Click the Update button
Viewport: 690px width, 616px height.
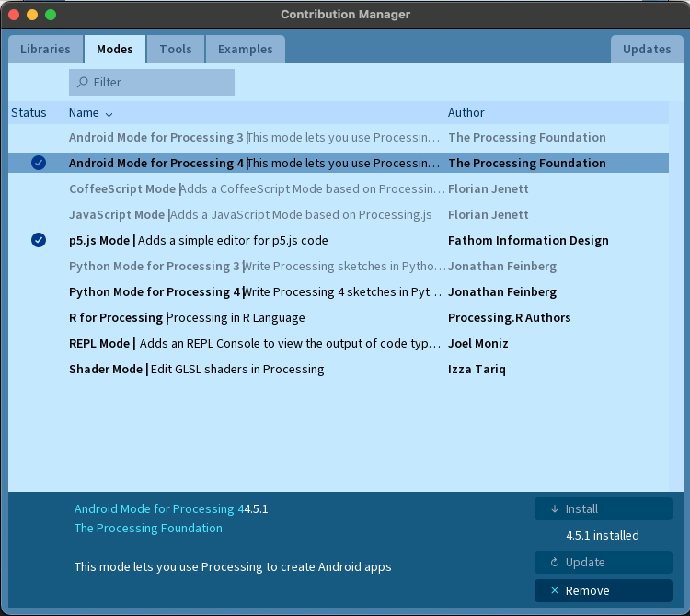click(x=604, y=562)
